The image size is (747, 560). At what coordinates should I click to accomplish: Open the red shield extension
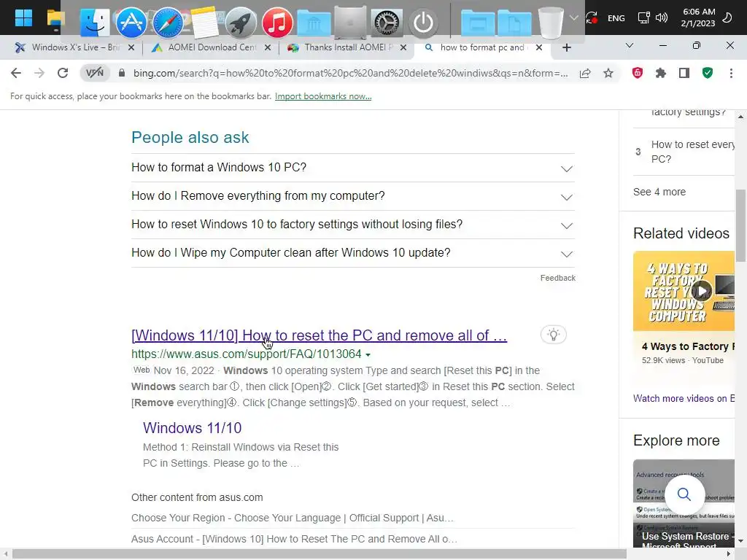[638, 73]
